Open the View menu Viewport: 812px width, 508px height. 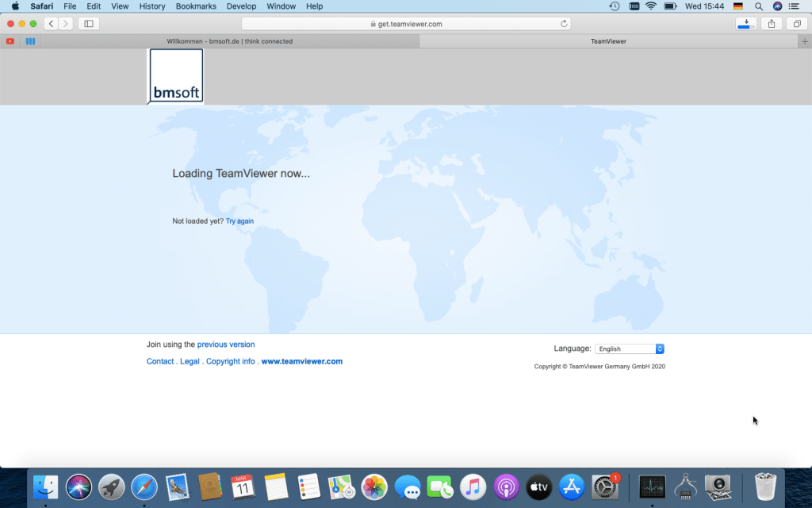point(120,6)
